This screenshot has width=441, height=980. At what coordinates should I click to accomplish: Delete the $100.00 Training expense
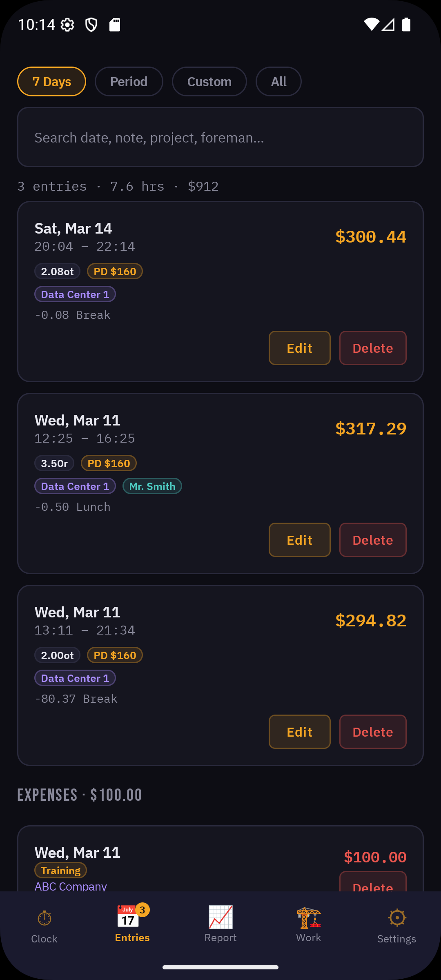(372, 886)
